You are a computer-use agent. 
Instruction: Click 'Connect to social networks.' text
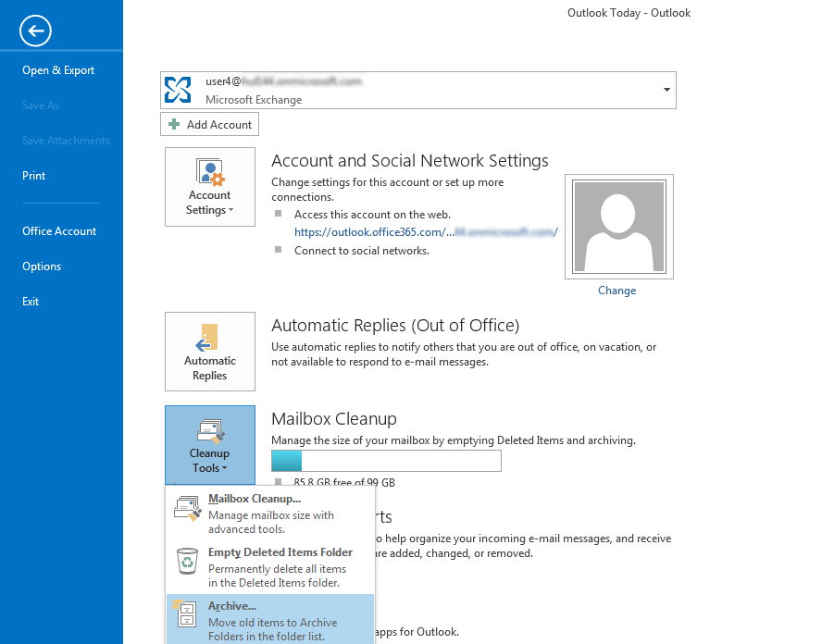tap(362, 251)
